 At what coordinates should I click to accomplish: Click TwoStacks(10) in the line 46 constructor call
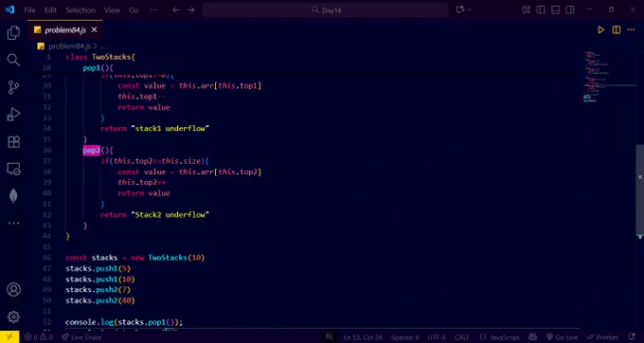176,258
